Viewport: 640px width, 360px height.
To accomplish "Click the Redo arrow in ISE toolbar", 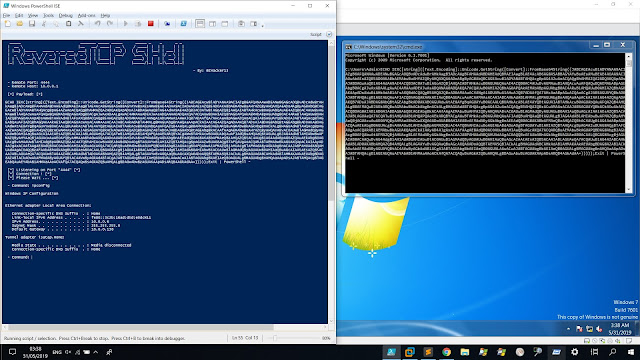I will coord(110,24).
